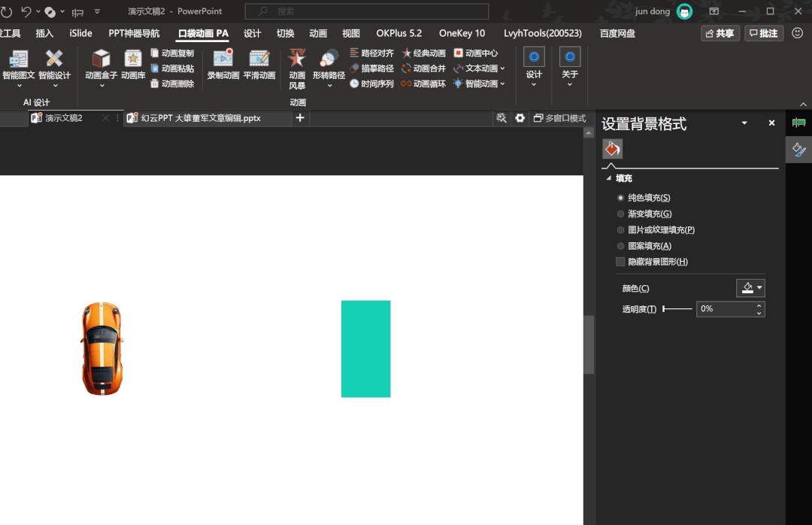Enable the 隐藏背景图形 checkbox
812x525 pixels.
620,261
